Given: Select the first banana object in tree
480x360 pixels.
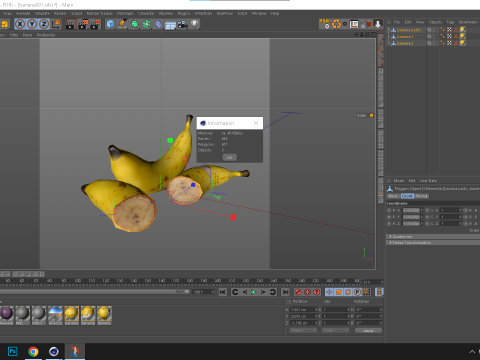Looking at the screenshot, I should point(409,30).
